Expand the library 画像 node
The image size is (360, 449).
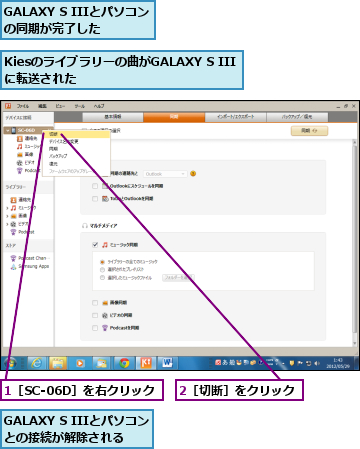tap(7, 216)
